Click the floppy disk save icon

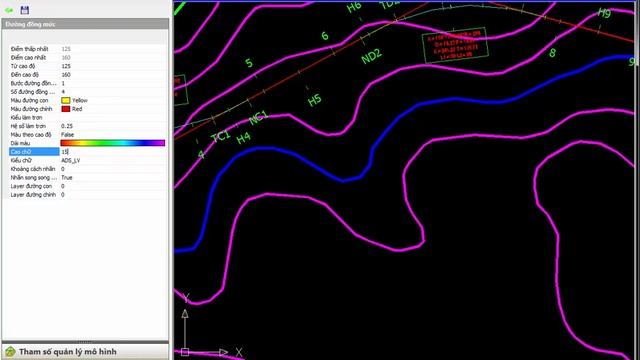tap(24, 10)
